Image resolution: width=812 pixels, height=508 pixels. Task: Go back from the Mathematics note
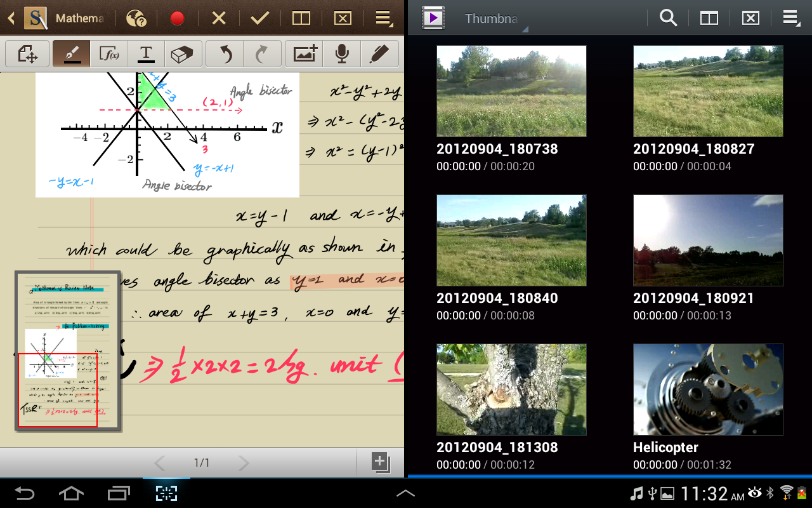pyautogui.click(x=11, y=18)
